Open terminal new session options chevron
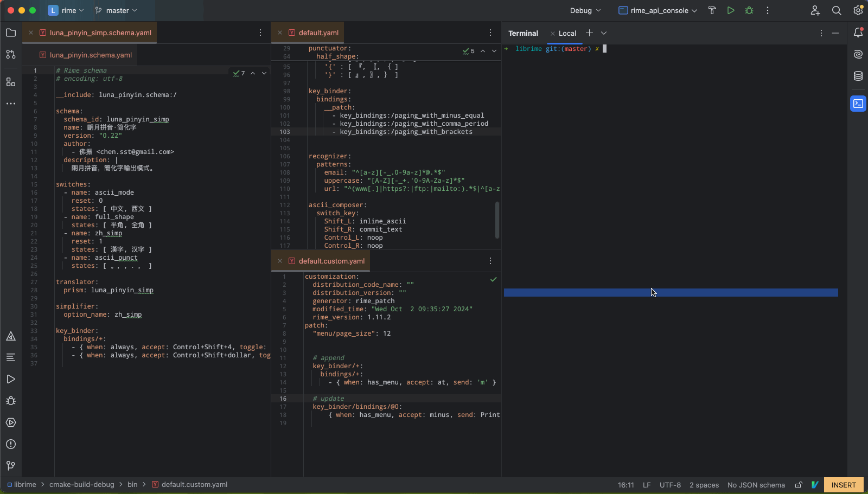 pyautogui.click(x=604, y=33)
